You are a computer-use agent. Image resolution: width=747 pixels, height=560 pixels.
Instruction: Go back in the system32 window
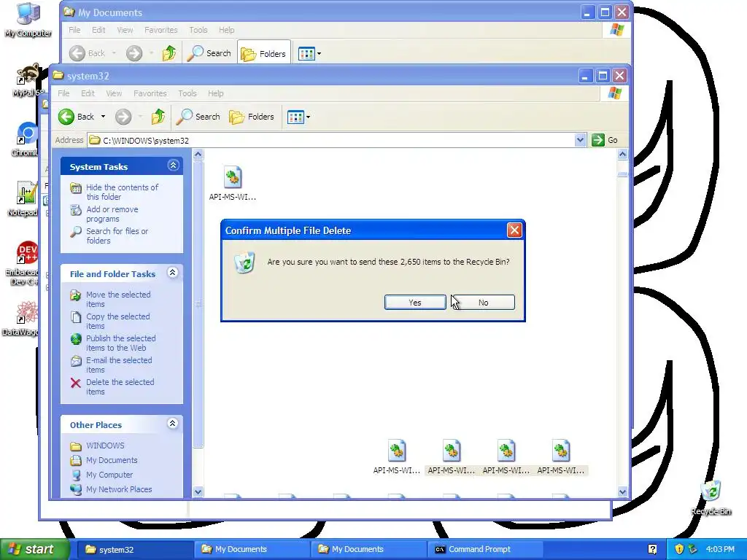77,117
